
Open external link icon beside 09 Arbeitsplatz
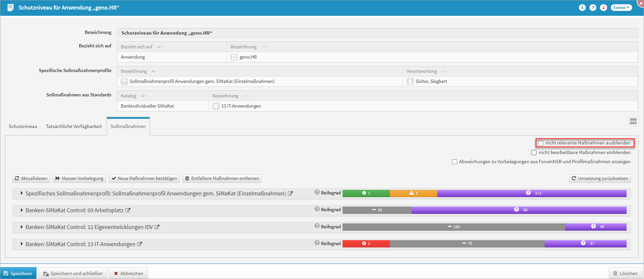pyautogui.click(x=128, y=210)
